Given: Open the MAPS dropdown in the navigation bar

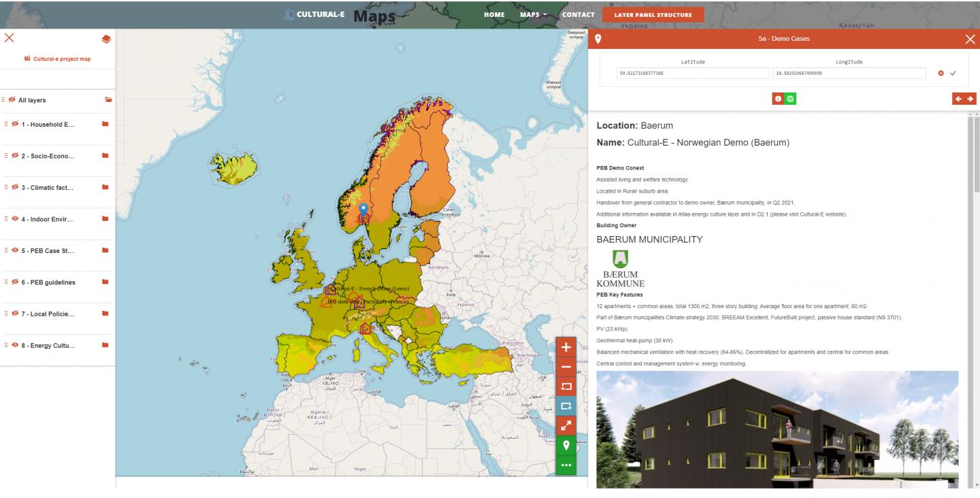Looking at the screenshot, I should tap(533, 14).
